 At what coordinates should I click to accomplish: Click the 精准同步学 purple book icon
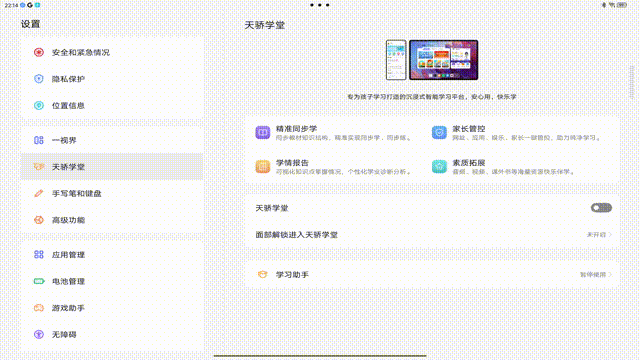262,133
